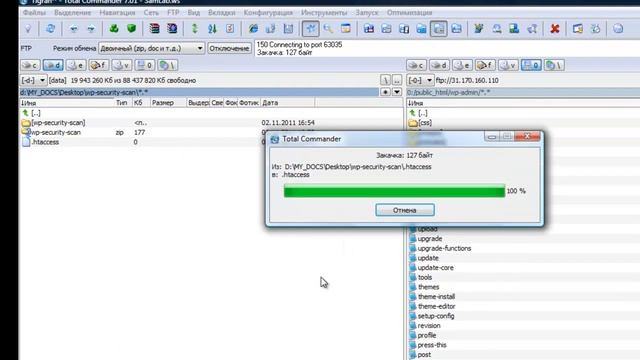Open the Сеть menu
Screen dimensions: 640x360
coord(151,13)
